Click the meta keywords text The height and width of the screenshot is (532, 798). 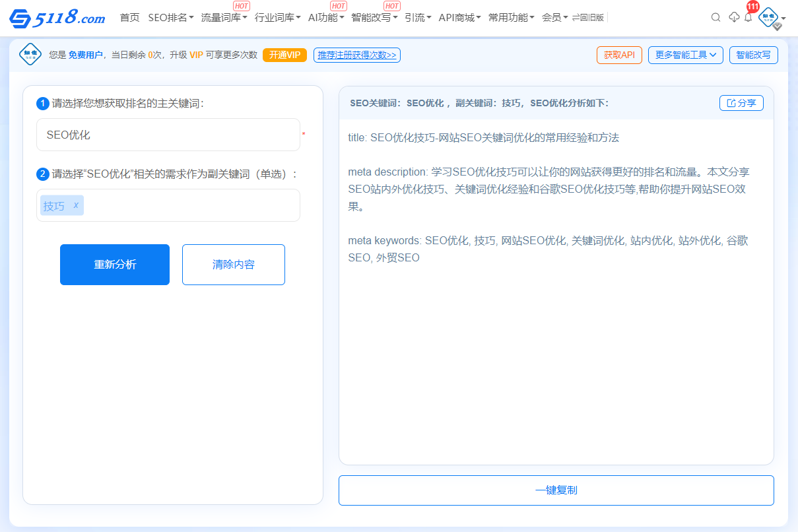[549, 249]
